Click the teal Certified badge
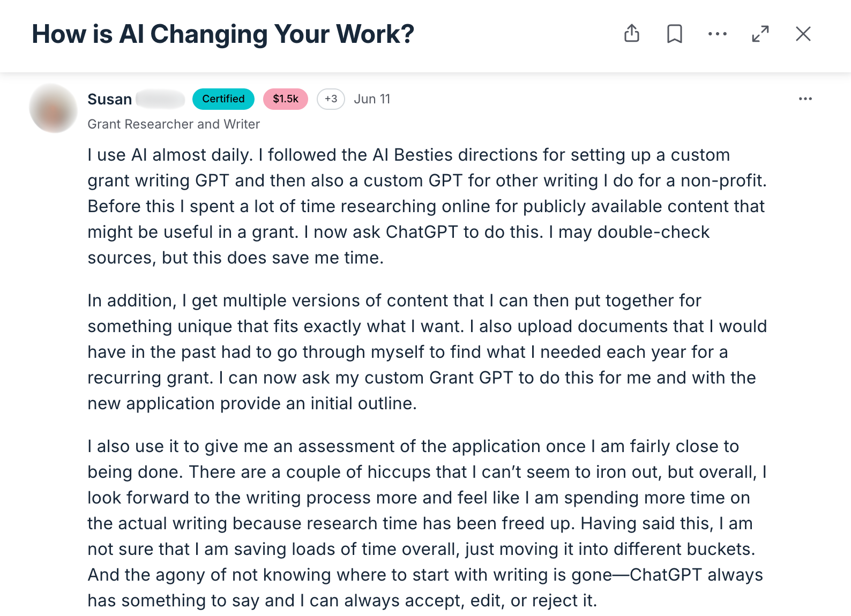The width and height of the screenshot is (851, 616). [x=223, y=99]
